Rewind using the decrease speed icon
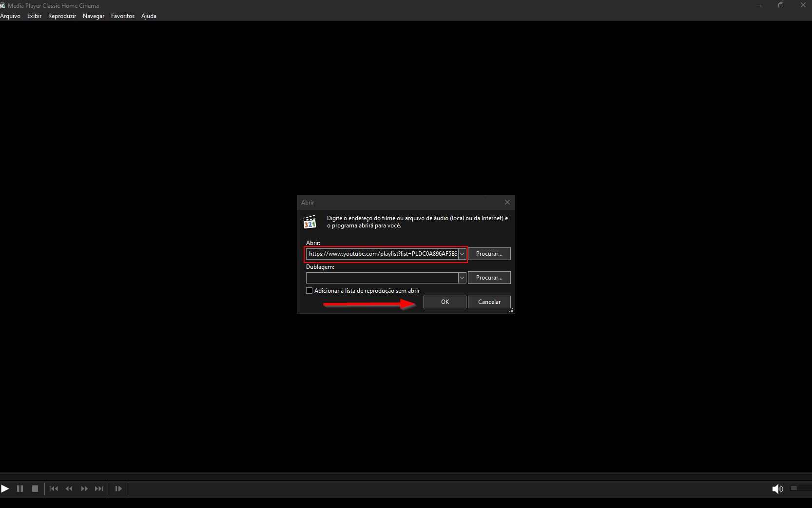Image resolution: width=812 pixels, height=508 pixels. click(69, 489)
